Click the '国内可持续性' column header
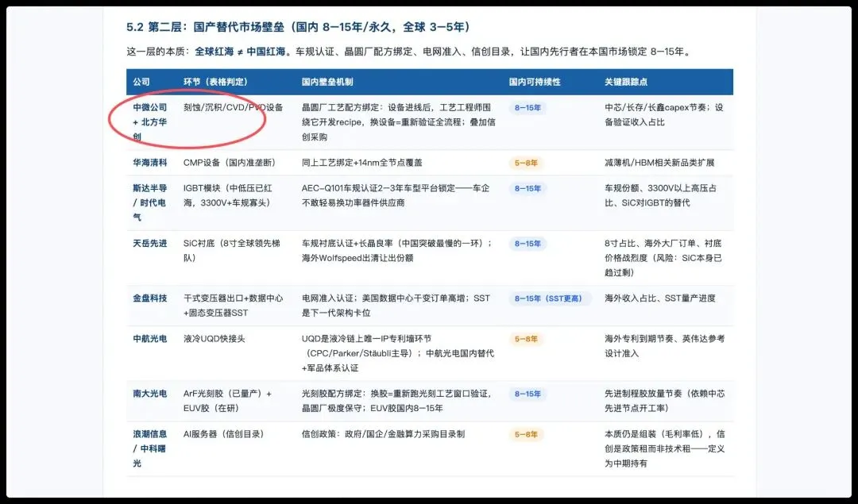Screen dimensions: 858x504 pyautogui.click(x=535, y=82)
